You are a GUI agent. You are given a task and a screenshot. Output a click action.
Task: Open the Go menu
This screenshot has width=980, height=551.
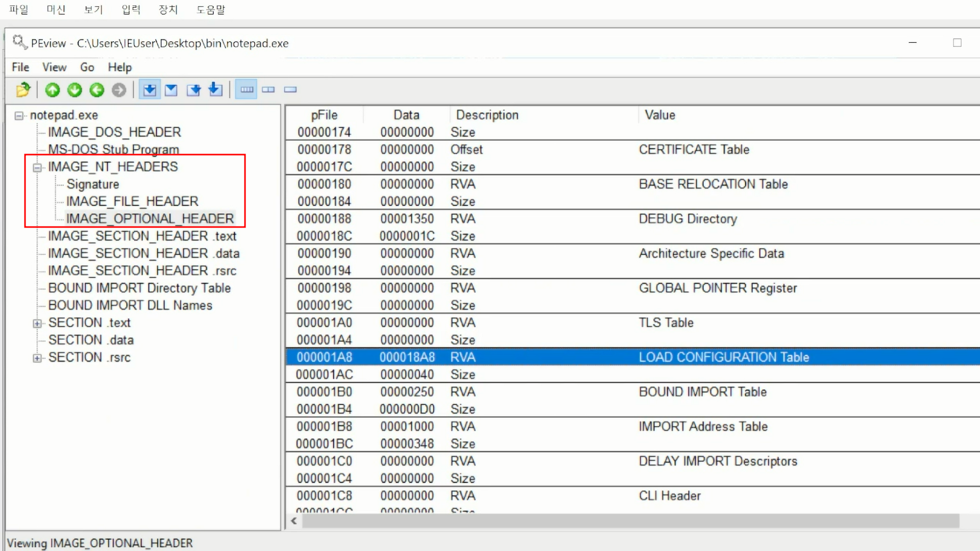coord(87,67)
